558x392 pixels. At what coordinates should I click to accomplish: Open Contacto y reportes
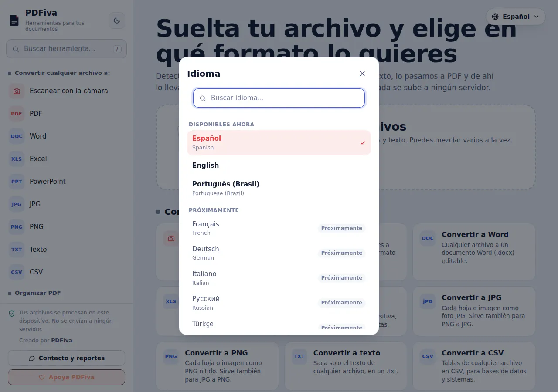click(x=66, y=358)
